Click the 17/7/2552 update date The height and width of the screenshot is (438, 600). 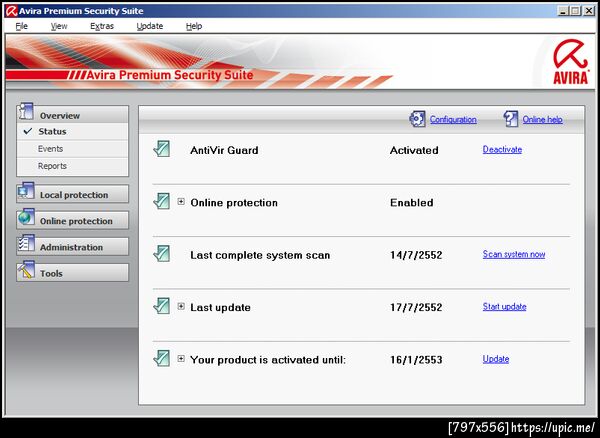pos(416,307)
